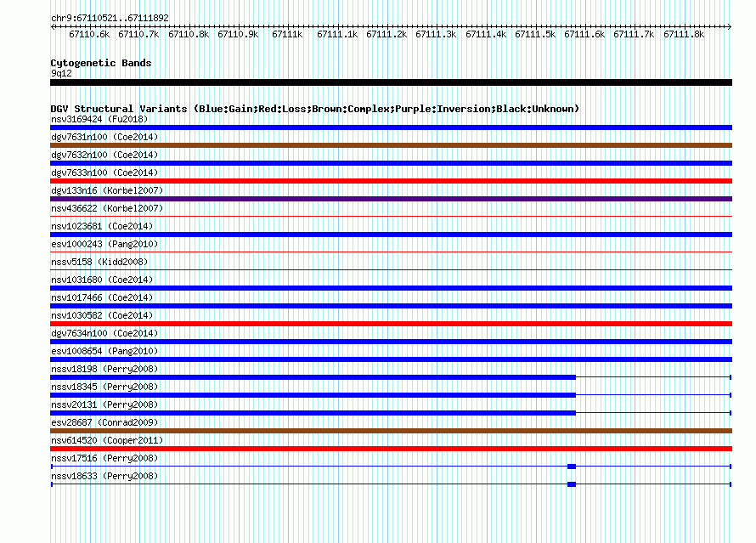Click the right arrow of the ruler
This screenshot has width=756, height=543.
pyautogui.click(x=730, y=26)
